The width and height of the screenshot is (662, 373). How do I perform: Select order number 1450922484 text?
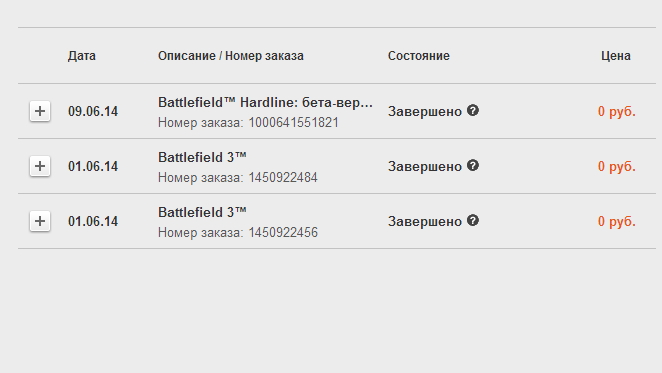283,177
